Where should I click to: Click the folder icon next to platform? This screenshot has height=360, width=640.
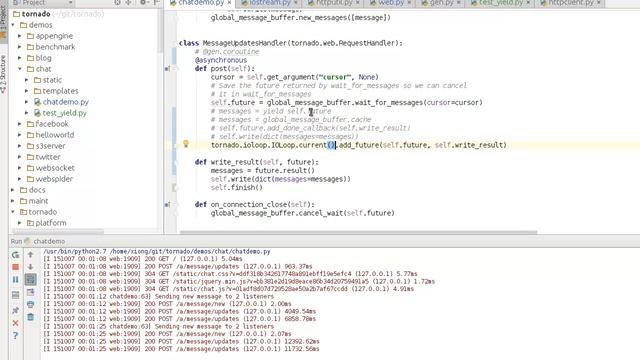coord(30,223)
